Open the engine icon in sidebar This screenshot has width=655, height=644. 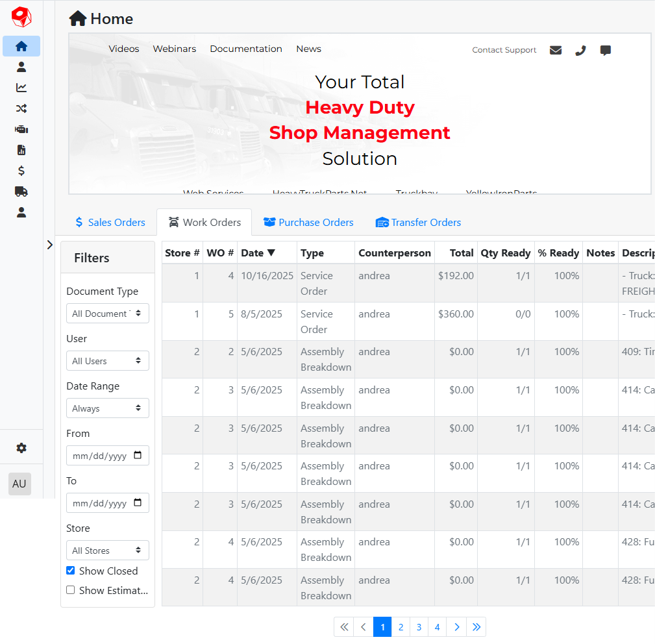pos(21,129)
